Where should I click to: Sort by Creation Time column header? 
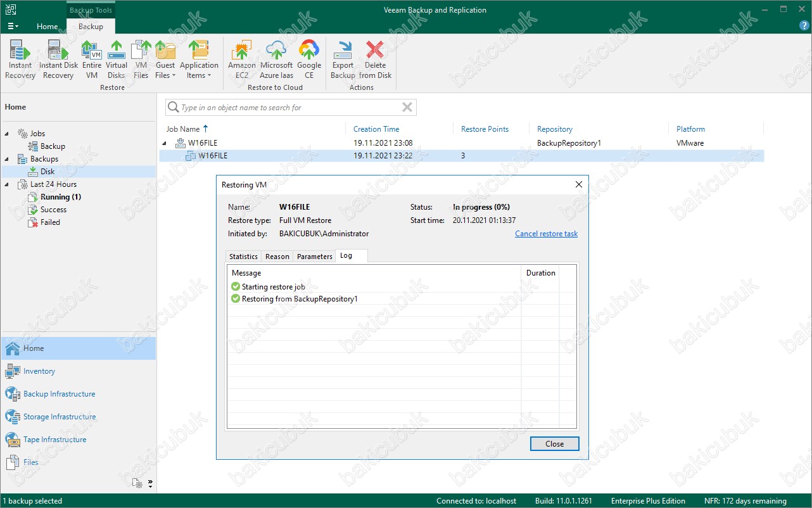pyautogui.click(x=376, y=129)
